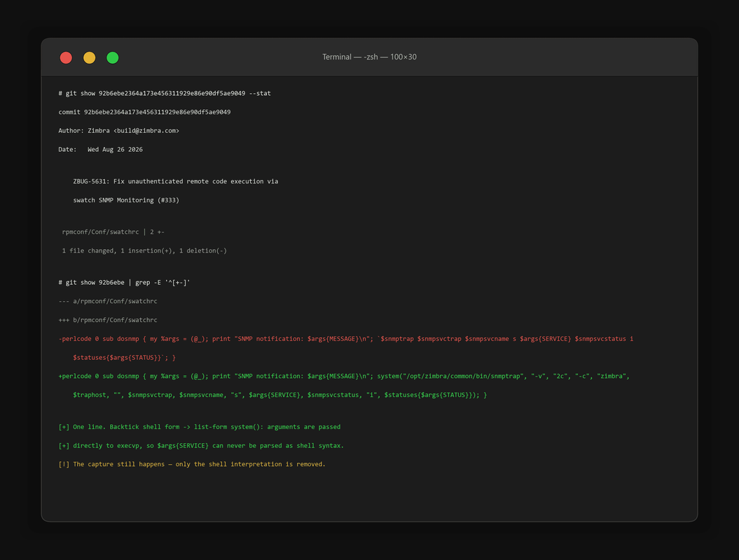Screen dimensions: 739x560
Task: Click the Author line with build@zimbra.com
Action: pyautogui.click(x=119, y=131)
